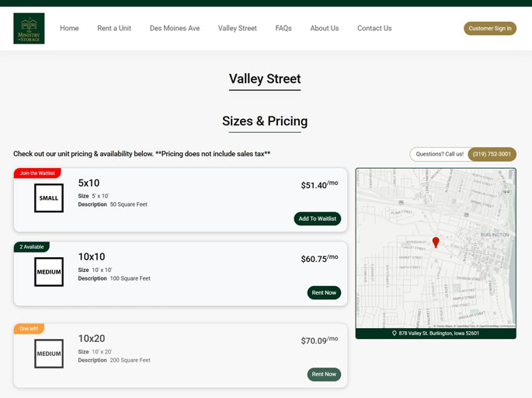Click the Burlington label on the map

pos(494,235)
